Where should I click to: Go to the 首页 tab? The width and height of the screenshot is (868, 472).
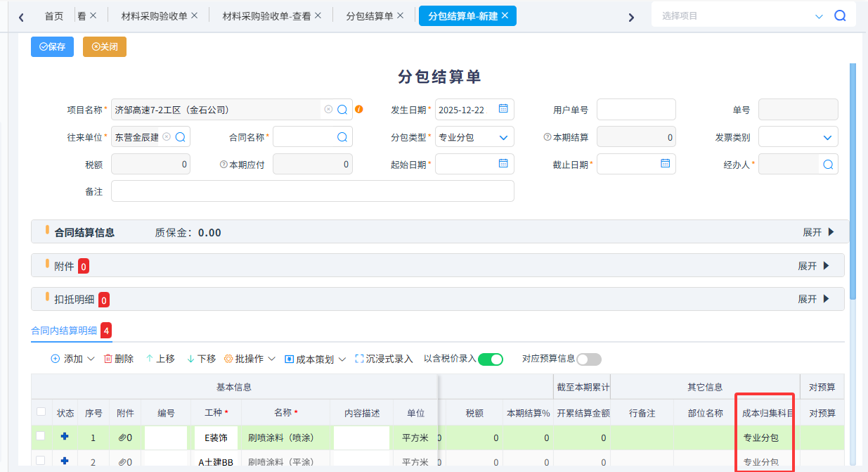click(54, 13)
